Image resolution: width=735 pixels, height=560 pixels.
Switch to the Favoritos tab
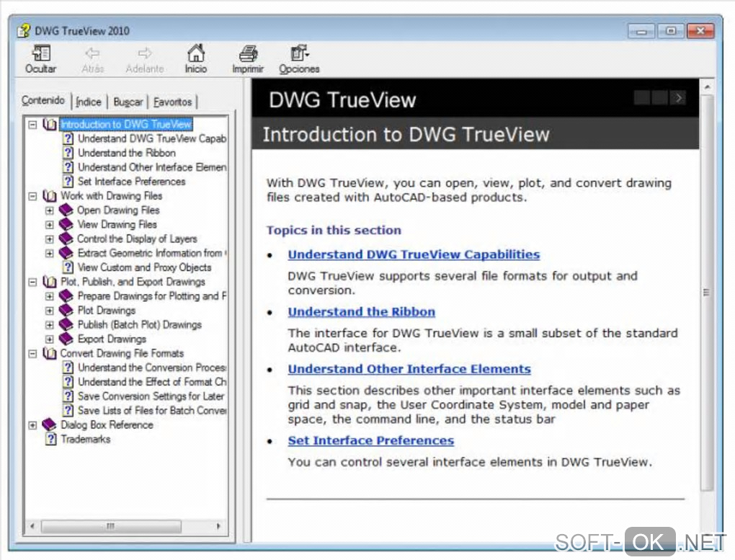click(172, 102)
